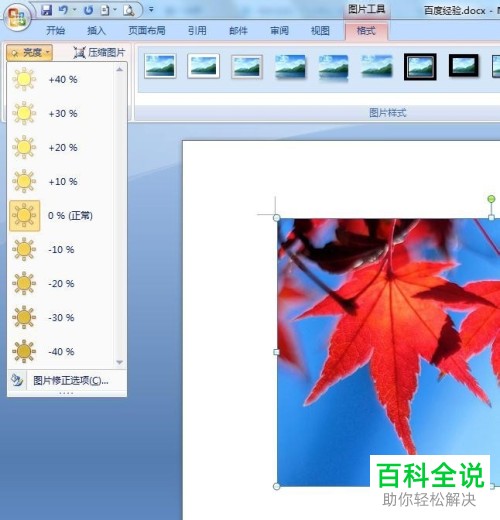
Task: Click the New document icon
Action: tap(105, 10)
